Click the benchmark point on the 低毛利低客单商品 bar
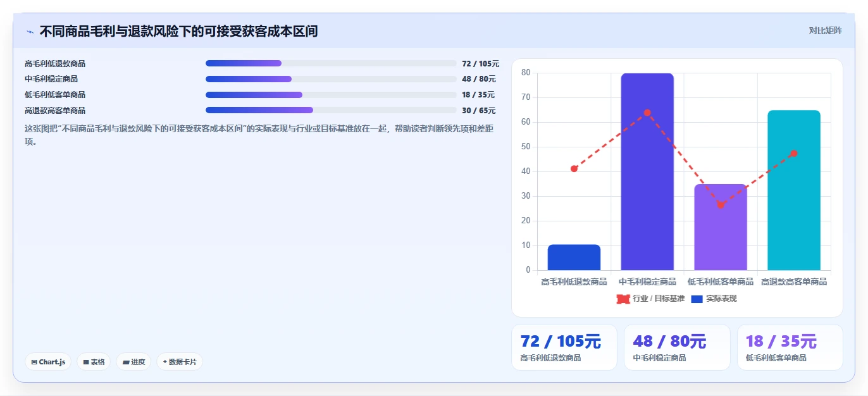This screenshot has width=868, height=396. [721, 205]
